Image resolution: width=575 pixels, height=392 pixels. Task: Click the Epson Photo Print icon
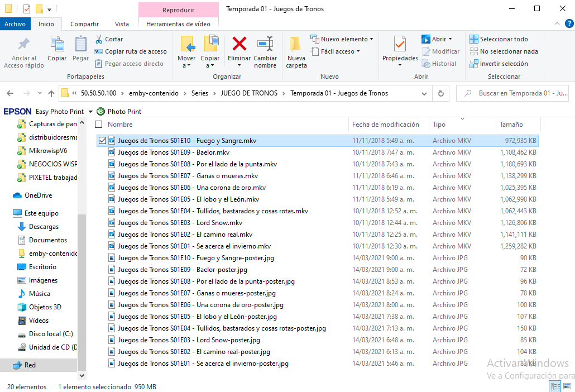[x=101, y=112]
